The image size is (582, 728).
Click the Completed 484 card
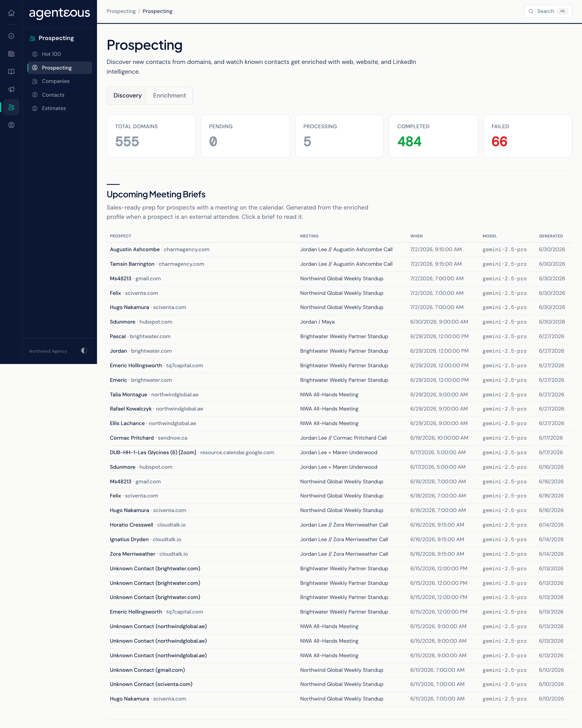[433, 136]
